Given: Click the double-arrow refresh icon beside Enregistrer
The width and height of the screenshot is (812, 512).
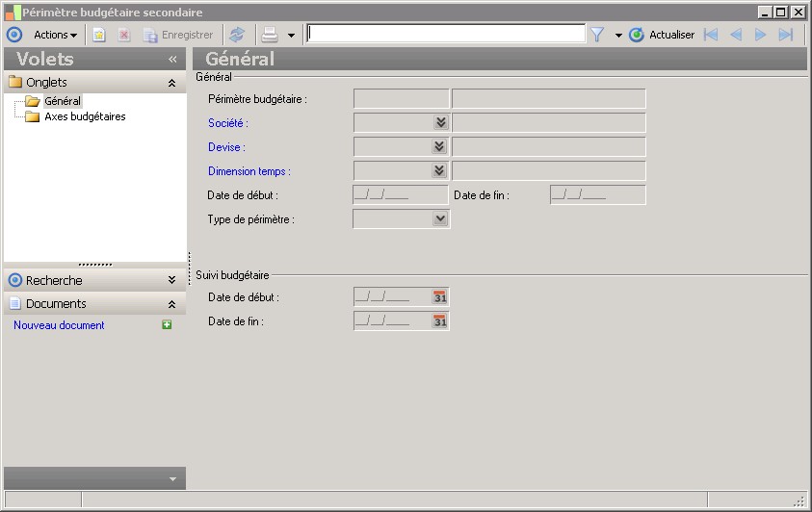Looking at the screenshot, I should (237, 35).
